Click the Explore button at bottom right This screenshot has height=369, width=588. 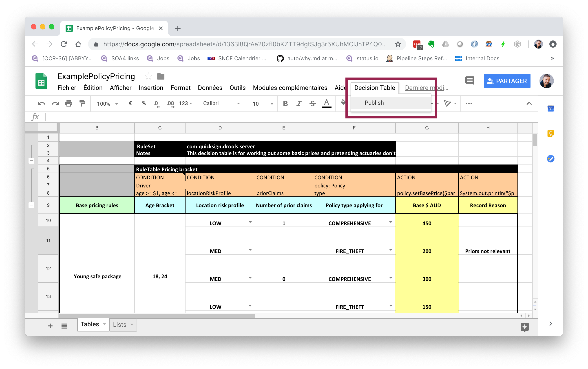point(524,327)
